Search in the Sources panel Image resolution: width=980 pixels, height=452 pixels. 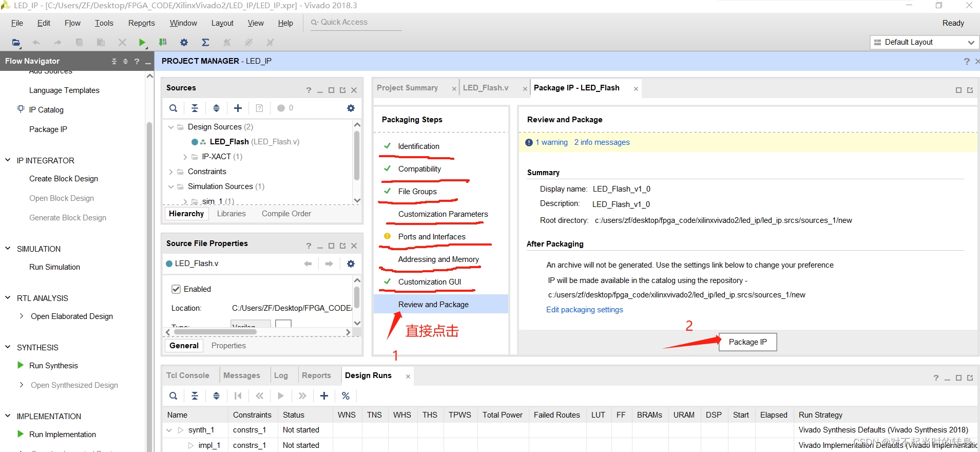pos(174,108)
